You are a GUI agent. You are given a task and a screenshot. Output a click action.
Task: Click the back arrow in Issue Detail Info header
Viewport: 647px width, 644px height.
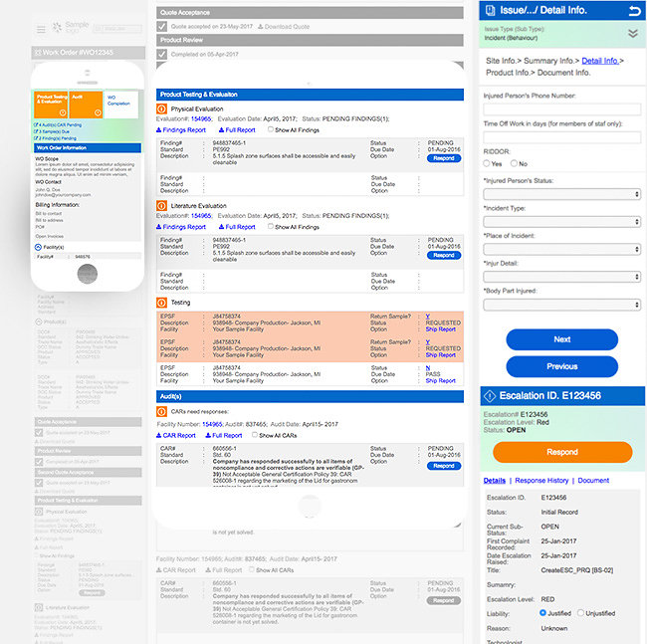click(635, 11)
